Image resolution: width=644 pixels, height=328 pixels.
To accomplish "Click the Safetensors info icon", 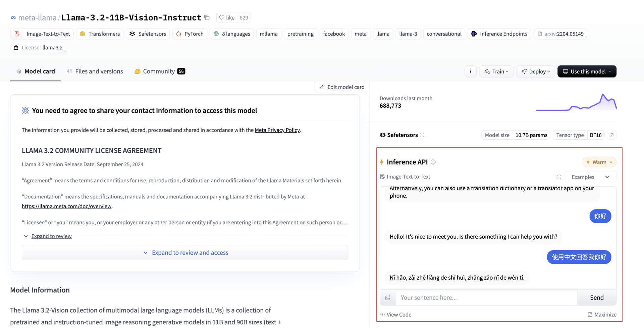I will (x=422, y=135).
